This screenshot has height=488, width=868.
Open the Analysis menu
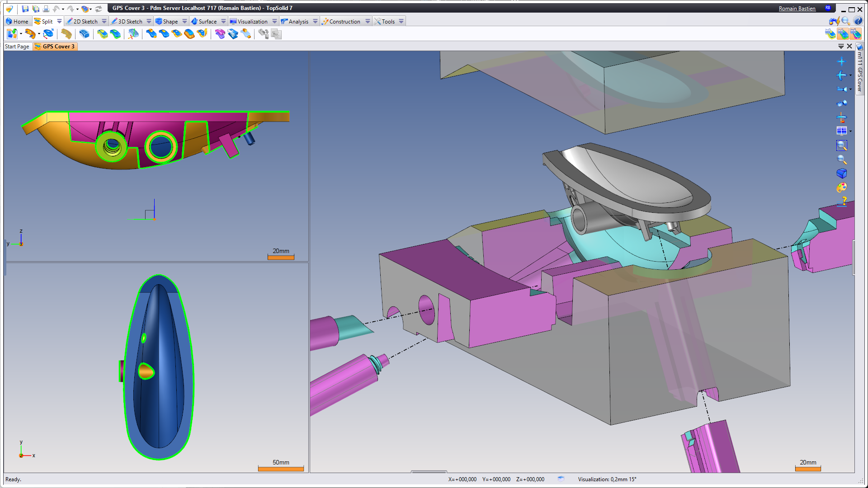point(298,21)
